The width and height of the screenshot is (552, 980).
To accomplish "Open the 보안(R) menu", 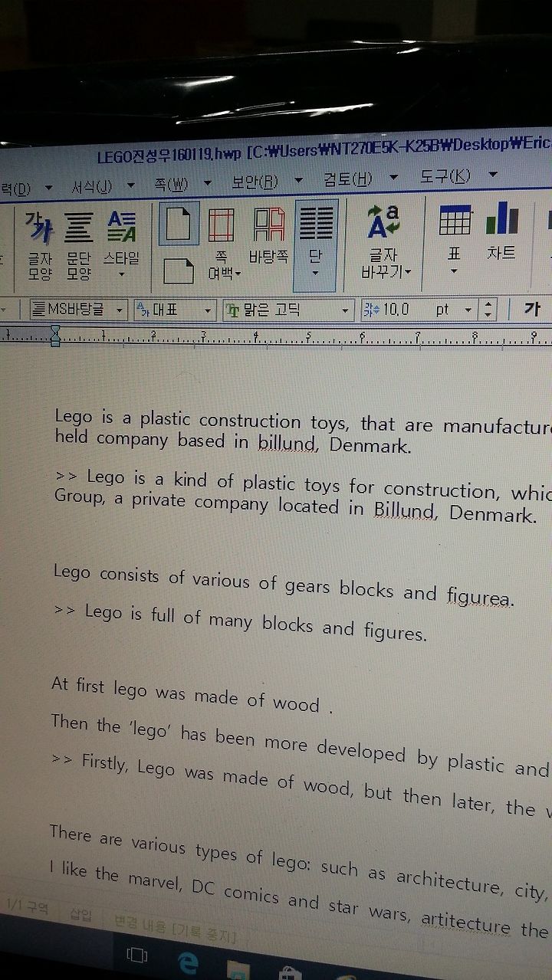I will (255, 182).
